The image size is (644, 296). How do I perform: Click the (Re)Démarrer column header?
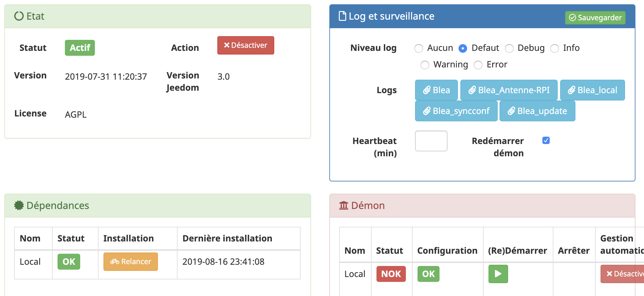[518, 251]
